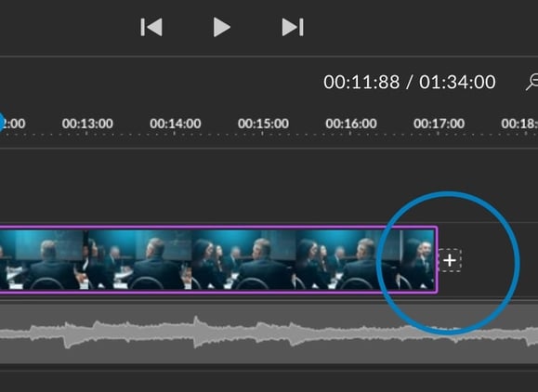Click the 00:11:88 / 01:34:00 timecode
Screen dimensions: 538x392
tap(410, 83)
